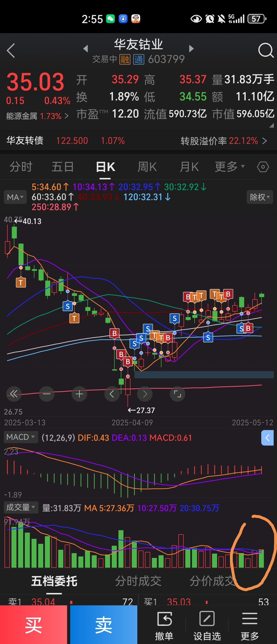277x644 pixels.
Task: Tap the T marker below the March candles
Action: click(x=21, y=282)
